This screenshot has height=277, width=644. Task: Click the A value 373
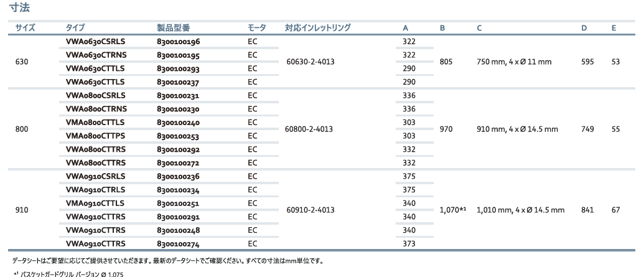(x=409, y=244)
